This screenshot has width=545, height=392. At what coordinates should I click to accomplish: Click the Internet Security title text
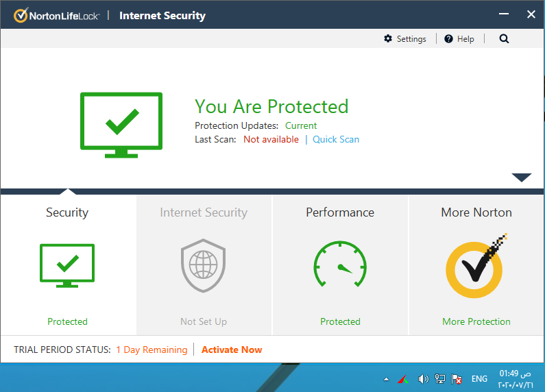pos(162,16)
